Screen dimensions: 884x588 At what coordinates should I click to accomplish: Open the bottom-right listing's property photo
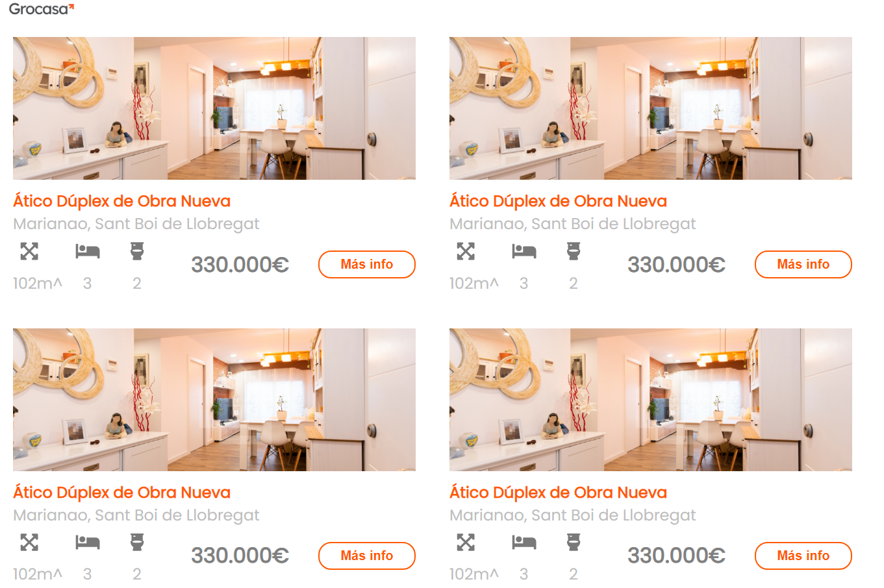pyautogui.click(x=651, y=400)
